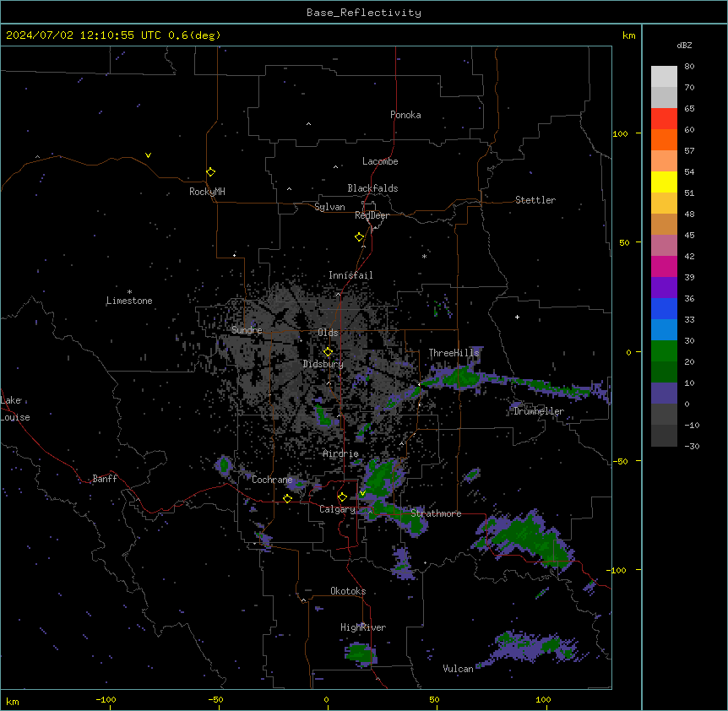This screenshot has height=711, width=728.
Task: Select the orange 60-57 dBZ legend swatch
Action: click(x=664, y=139)
